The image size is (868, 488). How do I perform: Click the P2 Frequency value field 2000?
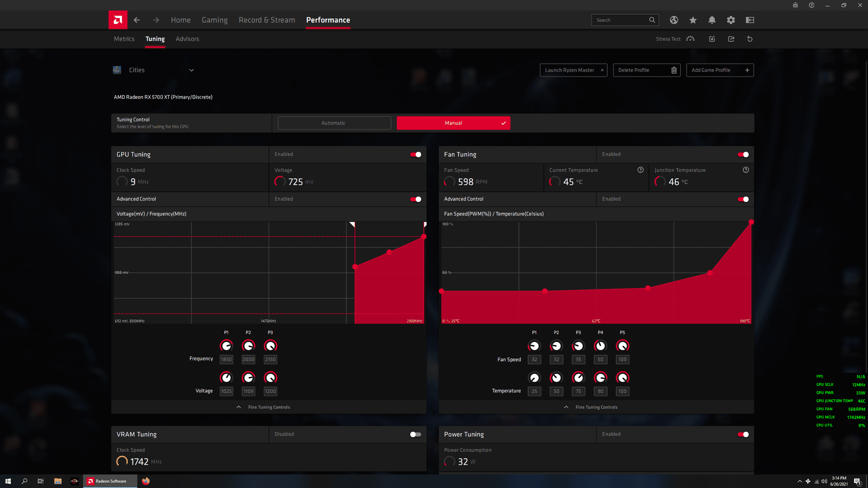point(248,360)
